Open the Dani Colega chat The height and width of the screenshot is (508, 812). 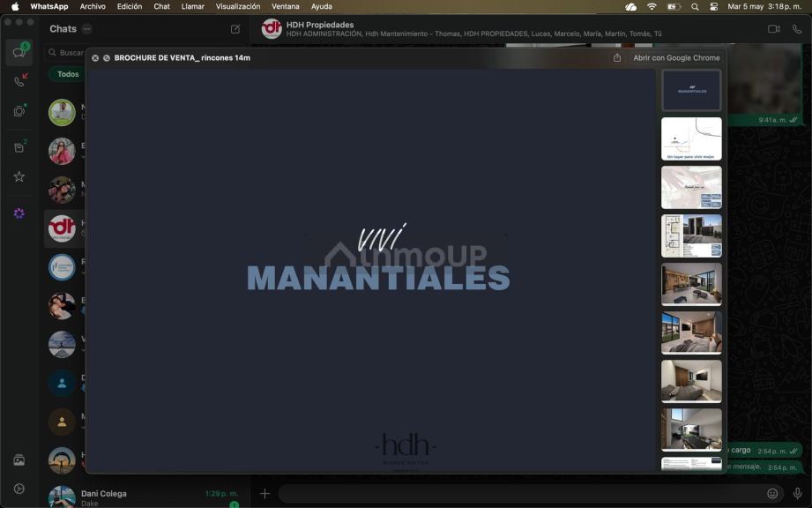coord(145,497)
